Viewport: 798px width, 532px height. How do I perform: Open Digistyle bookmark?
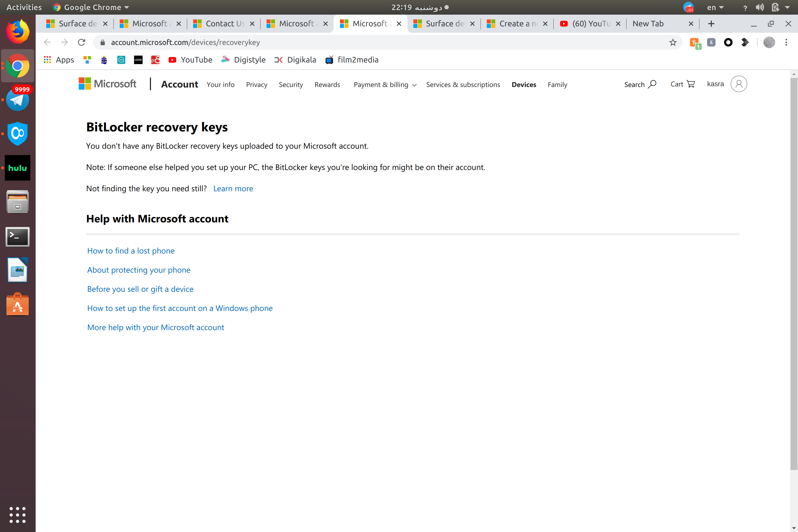(x=243, y=60)
